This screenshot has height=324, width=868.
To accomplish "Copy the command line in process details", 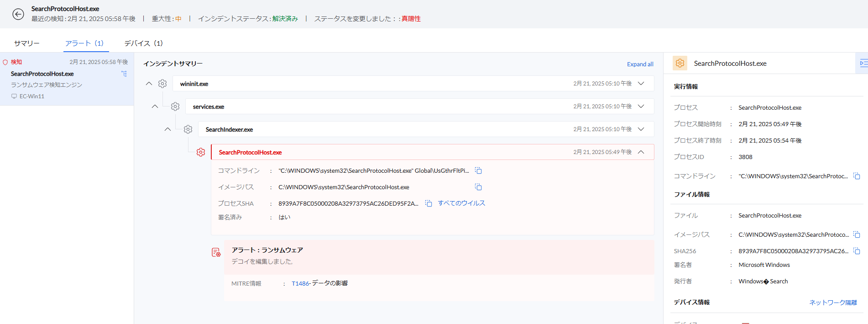I will coord(478,170).
